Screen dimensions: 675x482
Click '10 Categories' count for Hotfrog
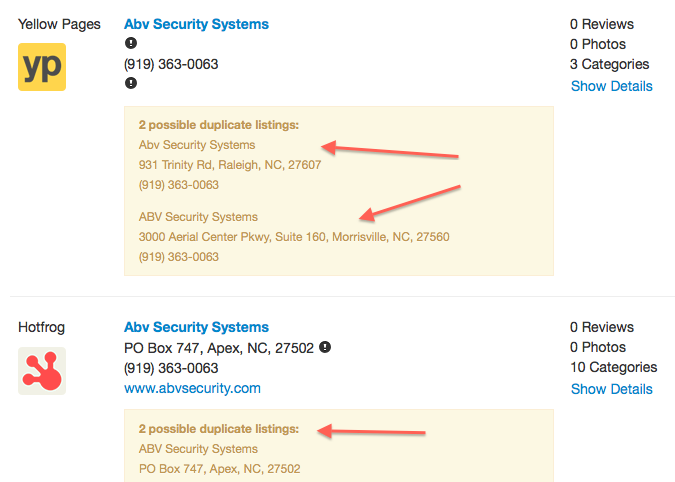[x=614, y=367]
